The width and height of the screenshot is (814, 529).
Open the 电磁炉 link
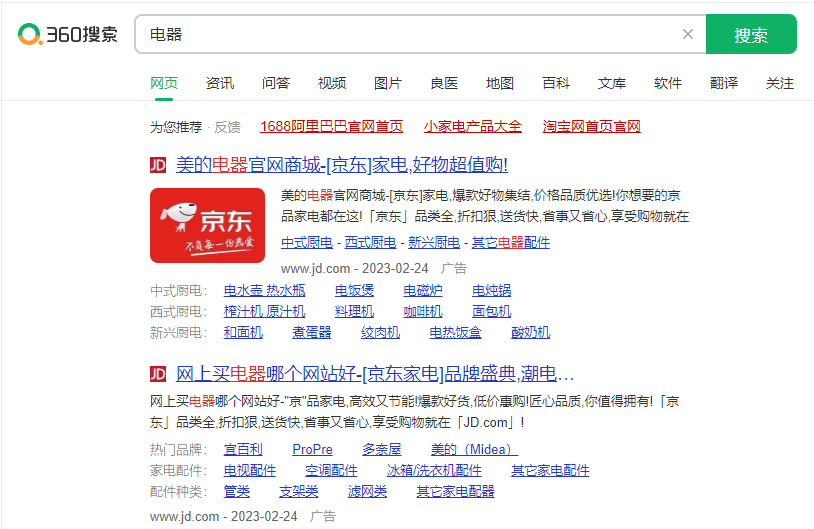point(423,290)
